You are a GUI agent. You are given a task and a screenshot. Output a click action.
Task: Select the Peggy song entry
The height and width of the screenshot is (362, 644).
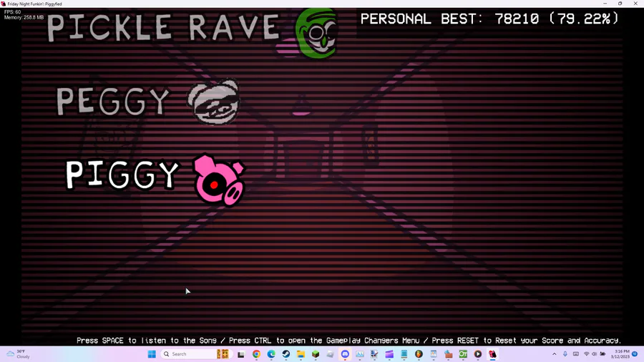pos(113,102)
